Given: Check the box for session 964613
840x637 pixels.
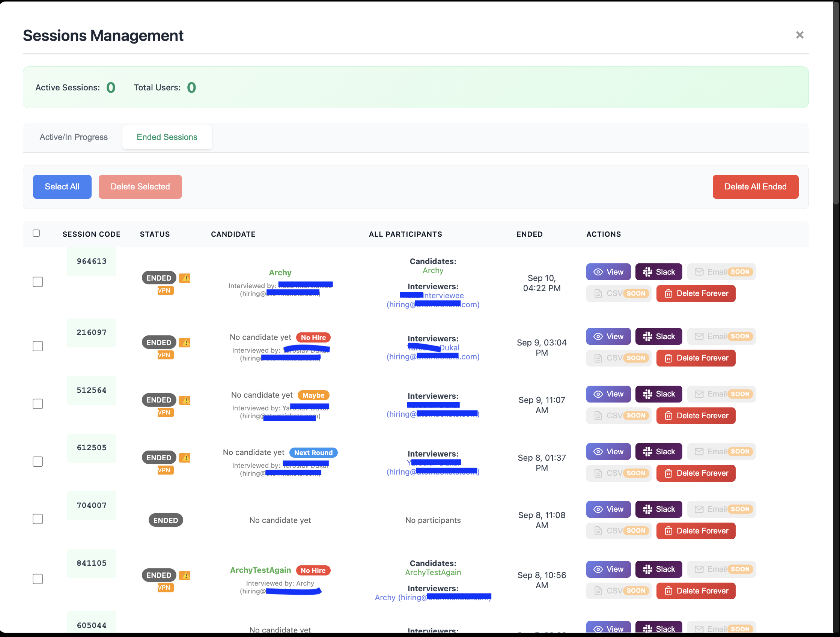Looking at the screenshot, I should [38, 282].
